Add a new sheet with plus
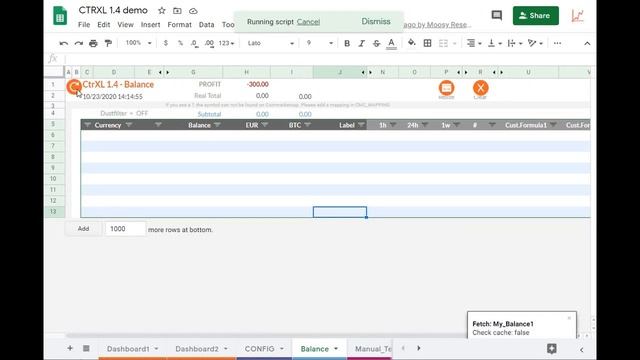 pyautogui.click(x=70, y=348)
